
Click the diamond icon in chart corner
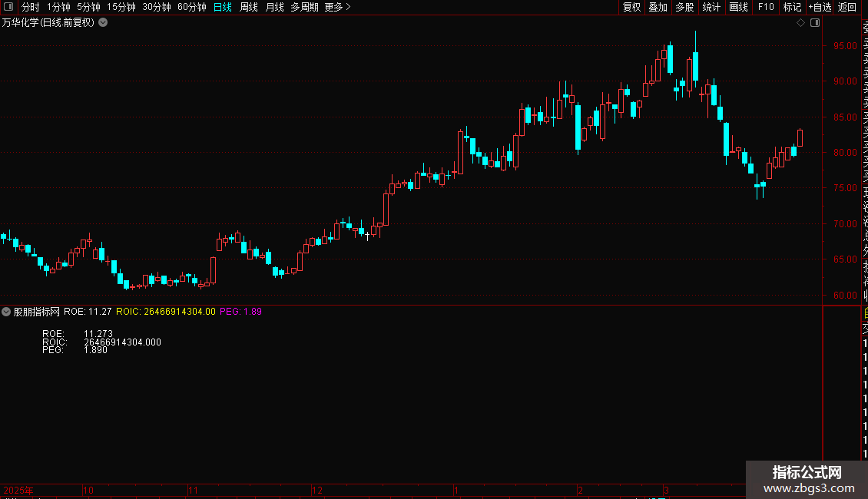[800, 23]
